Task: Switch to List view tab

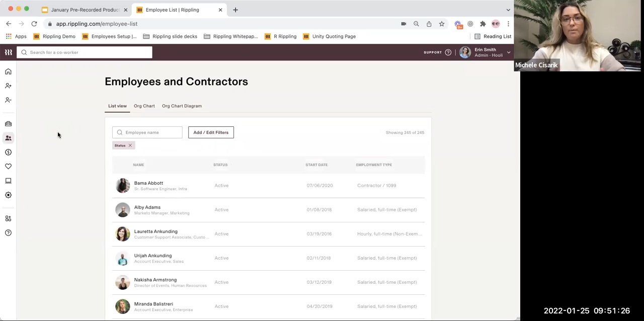Action: coord(117,106)
